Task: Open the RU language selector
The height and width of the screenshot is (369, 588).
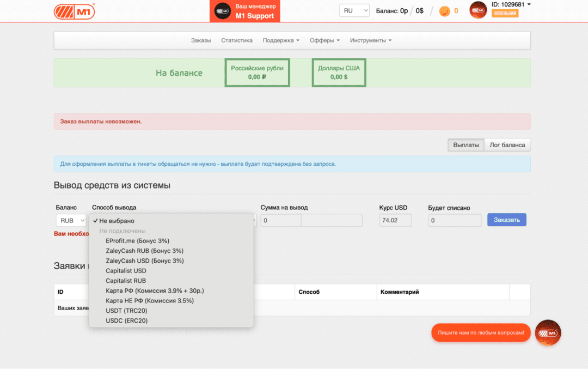Action: tap(354, 10)
